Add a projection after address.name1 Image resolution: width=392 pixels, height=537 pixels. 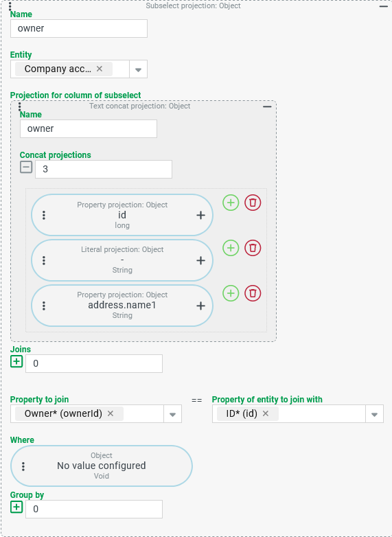[231, 293]
